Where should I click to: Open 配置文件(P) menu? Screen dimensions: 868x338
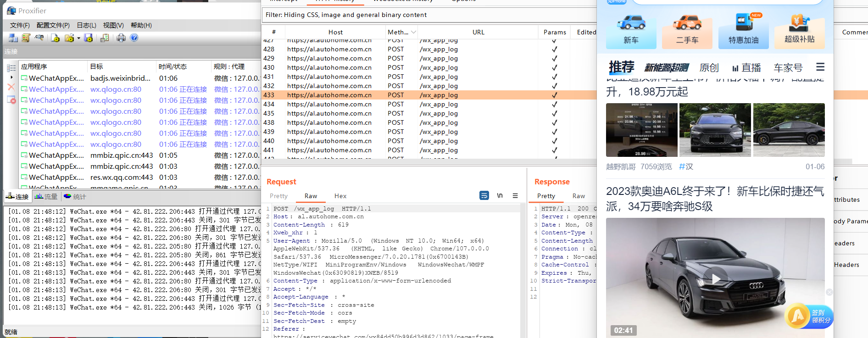[53, 25]
